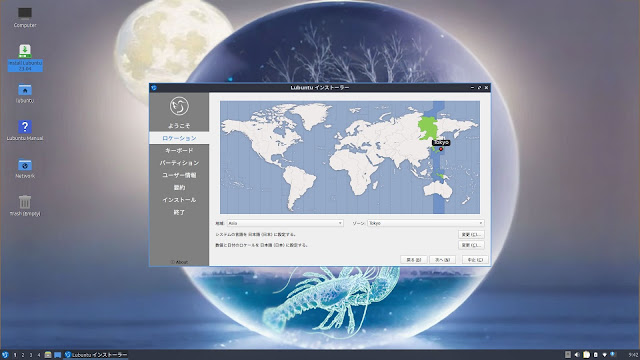Click the installer title bar window icon
Viewport: 640px width, 360px height.
(154, 87)
